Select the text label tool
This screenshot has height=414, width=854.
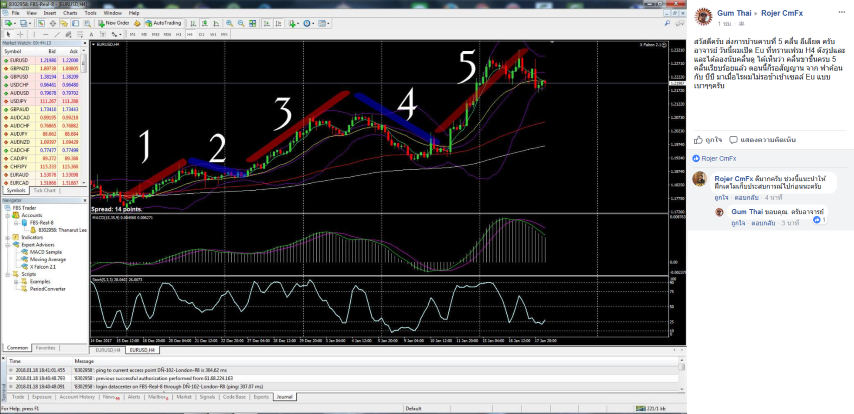point(103,34)
